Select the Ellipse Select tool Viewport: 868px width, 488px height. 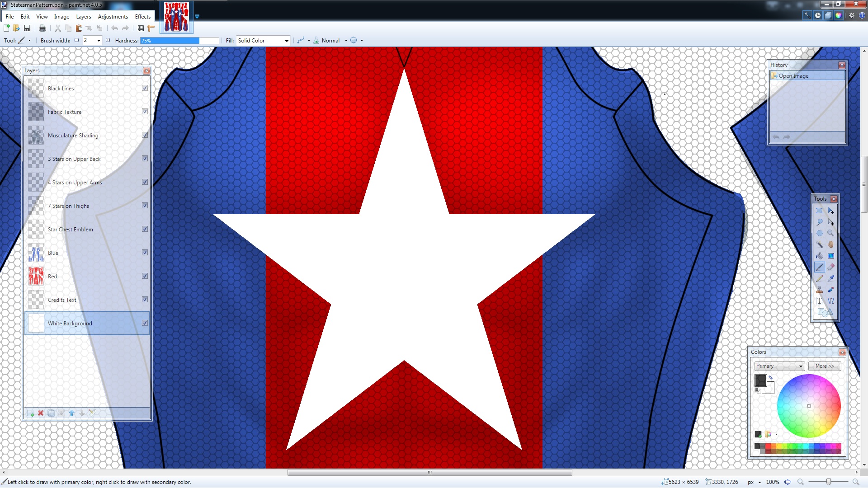[819, 233]
